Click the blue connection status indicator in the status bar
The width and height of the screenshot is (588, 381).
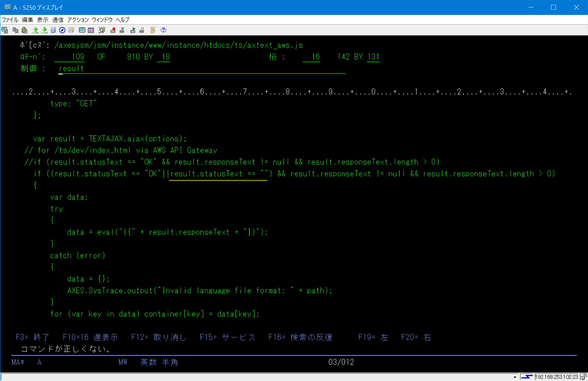(x=527, y=377)
